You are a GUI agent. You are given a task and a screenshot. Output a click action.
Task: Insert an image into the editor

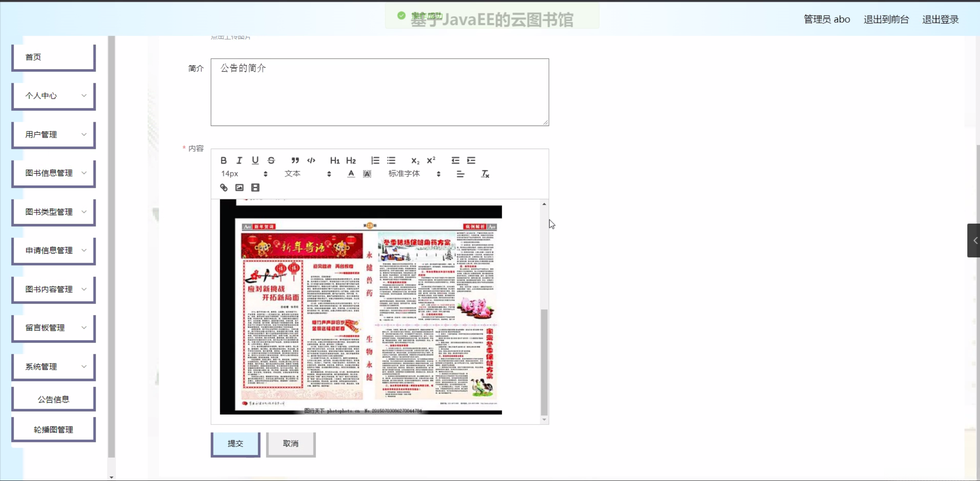tap(239, 187)
